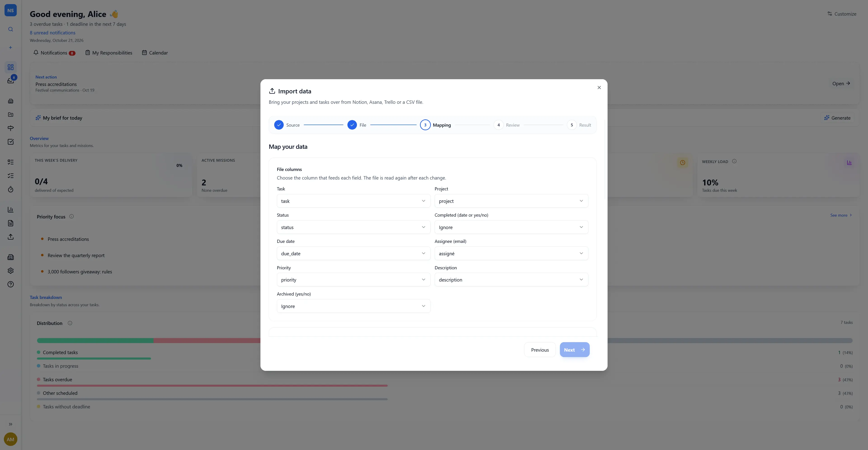Open My Responsibilities tab
Image resolution: width=868 pixels, height=450 pixels.
[x=109, y=53]
